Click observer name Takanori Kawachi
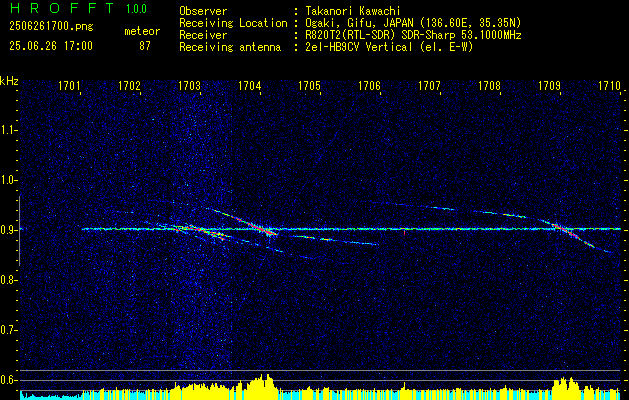This screenshot has width=629, height=400. [x=353, y=11]
